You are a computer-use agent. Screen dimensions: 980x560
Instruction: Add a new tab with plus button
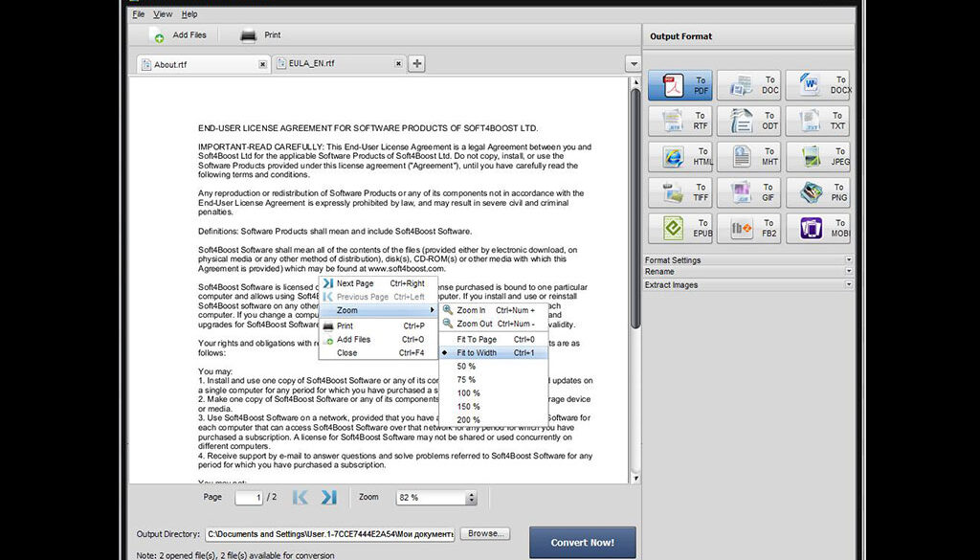[x=417, y=63]
